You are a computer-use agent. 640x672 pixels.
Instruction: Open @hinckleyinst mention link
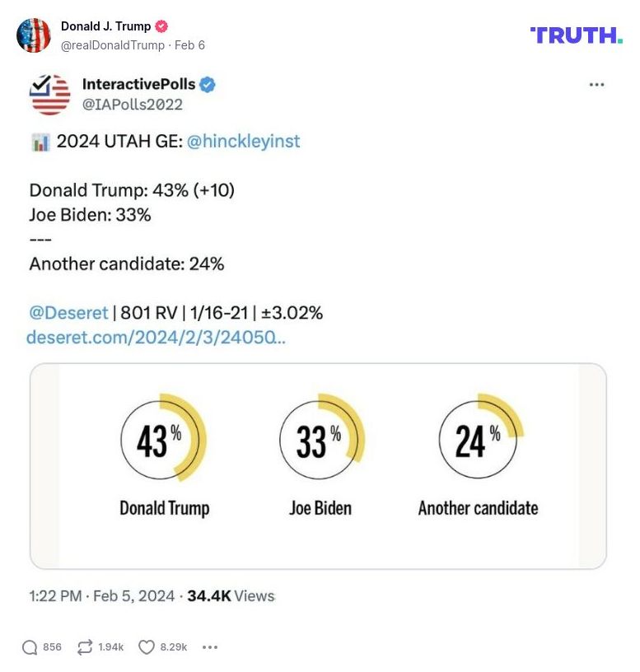pyautogui.click(x=244, y=141)
